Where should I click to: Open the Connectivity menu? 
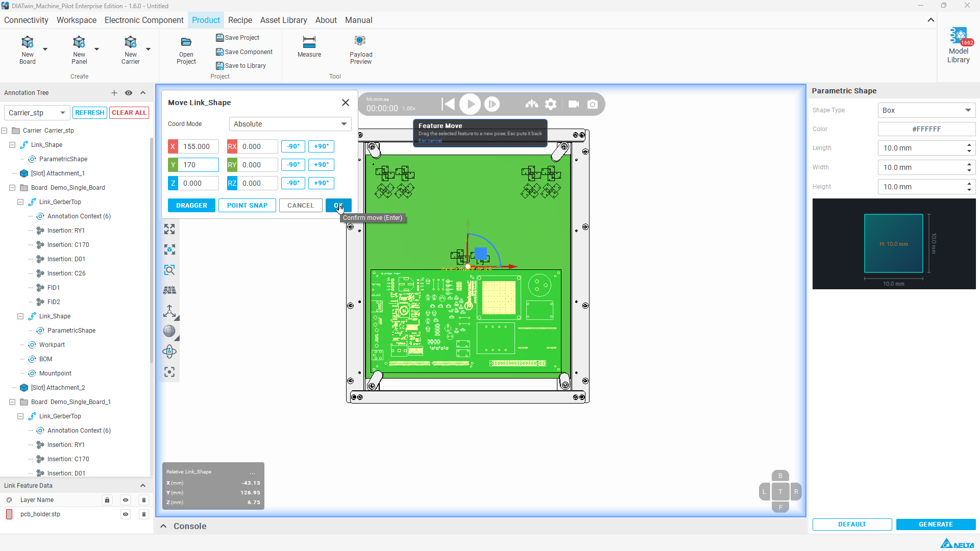[26, 20]
